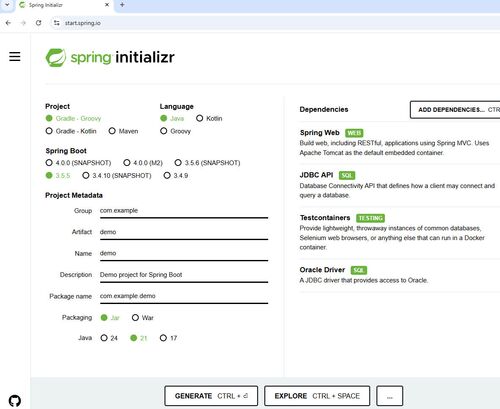Click the Oracle Driver description text
The height and width of the screenshot is (409, 500).
363,280
